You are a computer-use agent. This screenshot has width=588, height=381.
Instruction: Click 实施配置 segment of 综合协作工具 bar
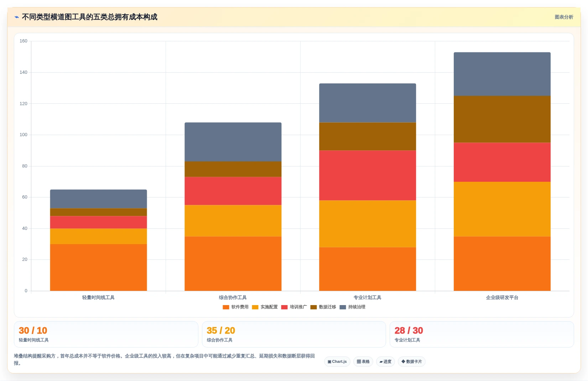tap(233, 221)
